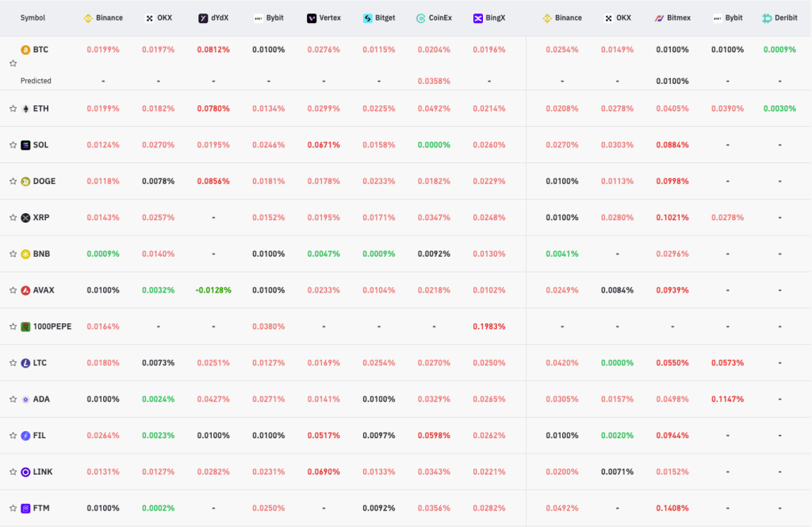Click the BNB coin icon
Image resolution: width=812 pixels, height=527 pixels.
pyautogui.click(x=25, y=254)
